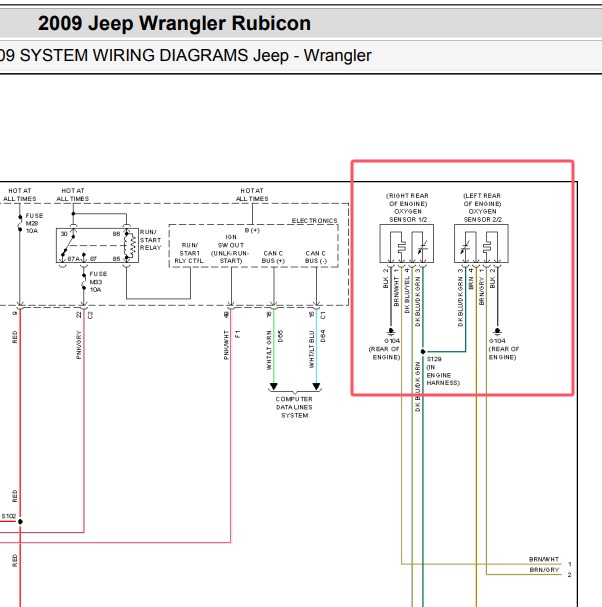Viewport: 602px width, 607px height.
Task: Click the Oxygen Sensor 1/2 component symbol box
Action: (x=406, y=243)
